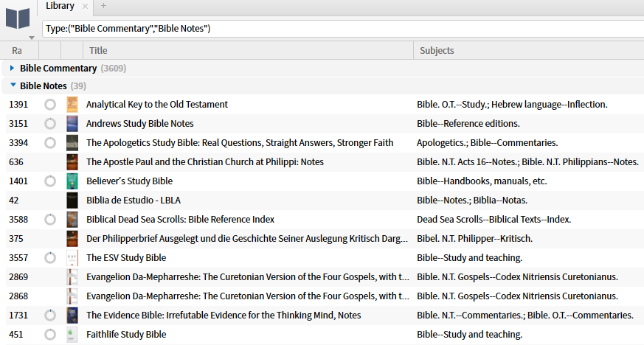Click the ESV Study Bible cover icon

(x=72, y=258)
